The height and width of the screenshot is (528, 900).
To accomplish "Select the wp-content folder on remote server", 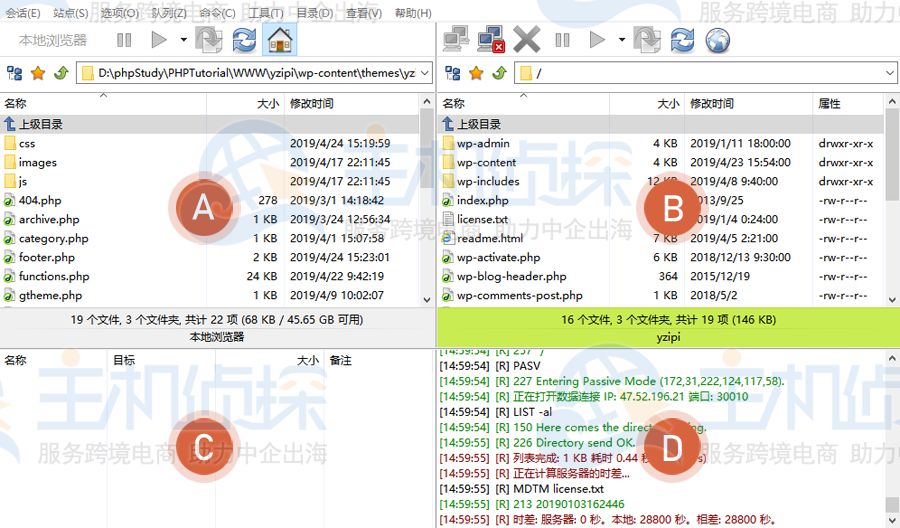I will click(486, 162).
